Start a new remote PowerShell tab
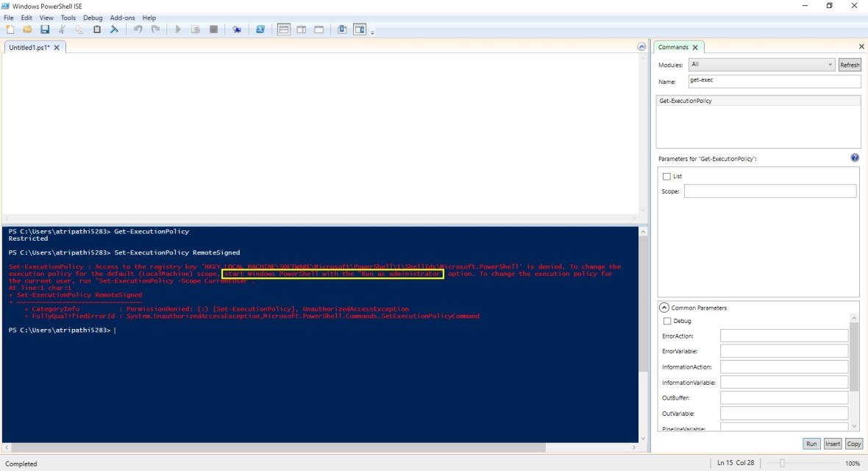Image resolution: width=868 pixels, height=471 pixels. point(236,29)
